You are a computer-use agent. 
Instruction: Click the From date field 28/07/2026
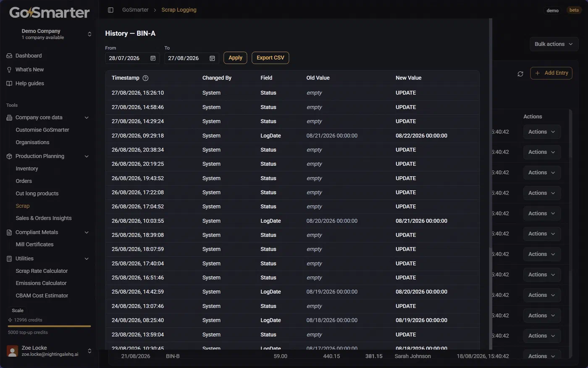pos(132,58)
